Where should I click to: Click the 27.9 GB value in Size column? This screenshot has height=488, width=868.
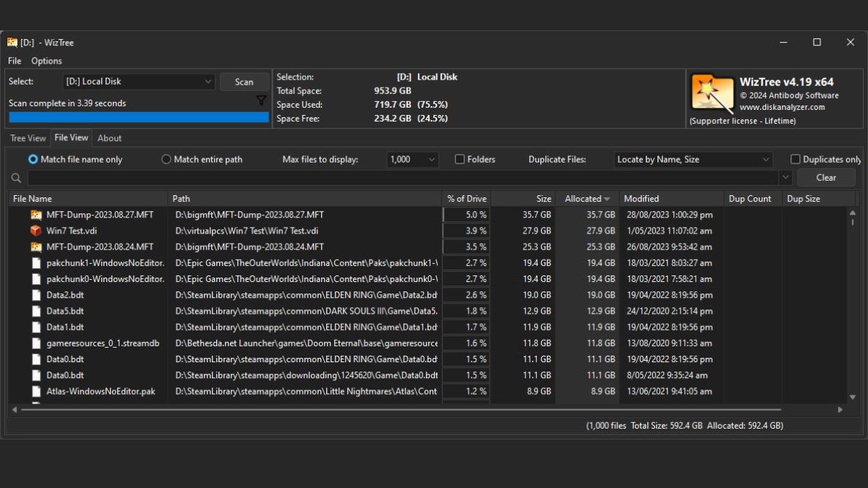click(537, 231)
